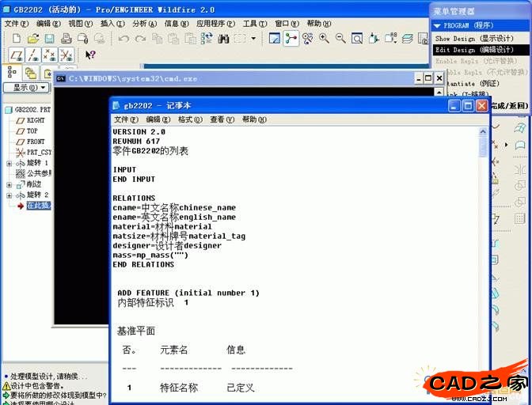
Task: Toggle datum planes display
Action: (17, 55)
